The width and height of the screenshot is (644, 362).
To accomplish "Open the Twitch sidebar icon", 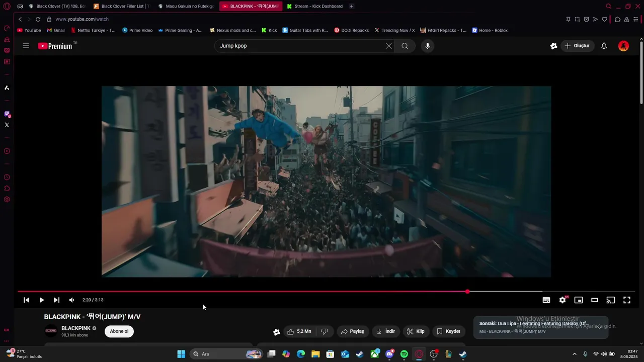I will (7, 114).
